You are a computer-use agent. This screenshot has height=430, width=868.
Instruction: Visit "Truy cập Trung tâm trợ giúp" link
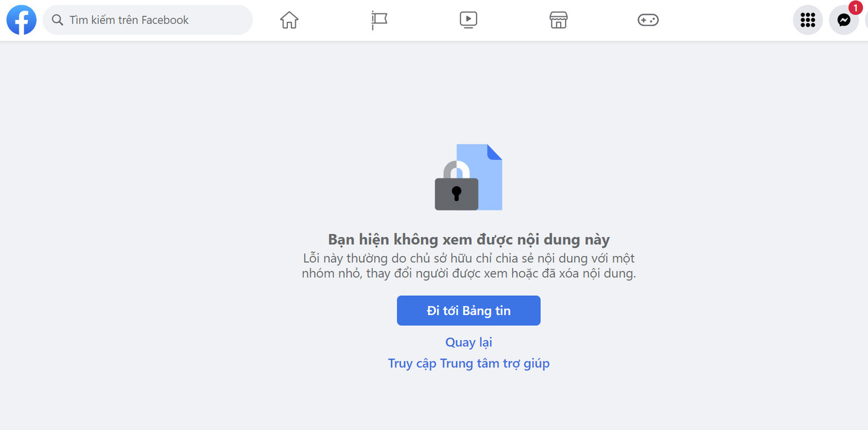468,363
